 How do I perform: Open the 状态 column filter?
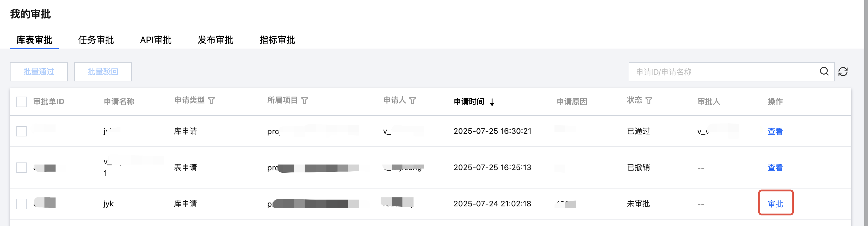[x=649, y=100]
